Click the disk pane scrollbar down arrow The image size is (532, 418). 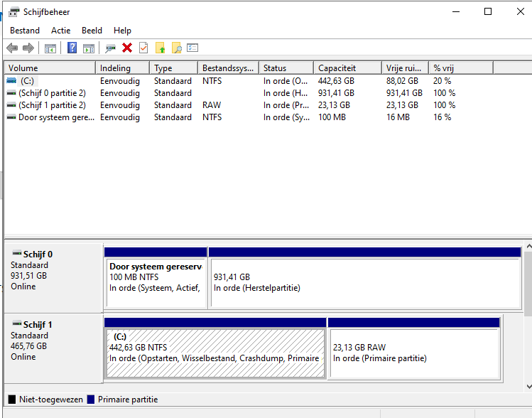click(528, 387)
